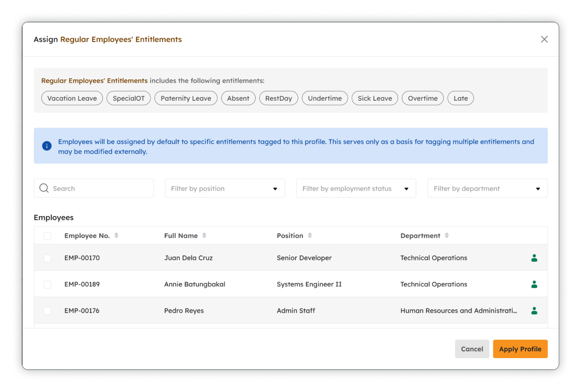
Task: Toggle the select-all employees checkbox
Action: 47,236
